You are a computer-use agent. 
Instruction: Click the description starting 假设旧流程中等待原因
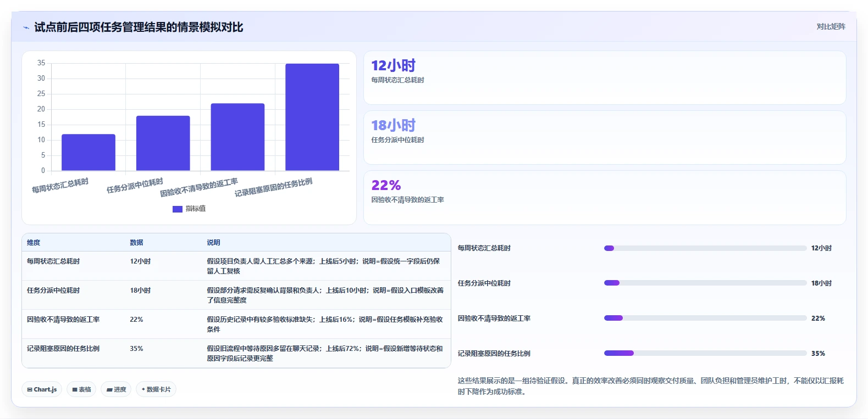[x=325, y=354]
